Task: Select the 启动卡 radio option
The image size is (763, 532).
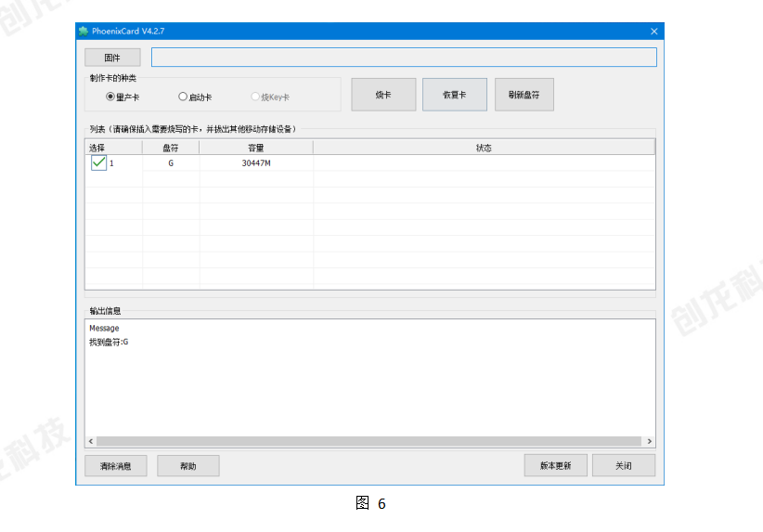Action: click(195, 97)
